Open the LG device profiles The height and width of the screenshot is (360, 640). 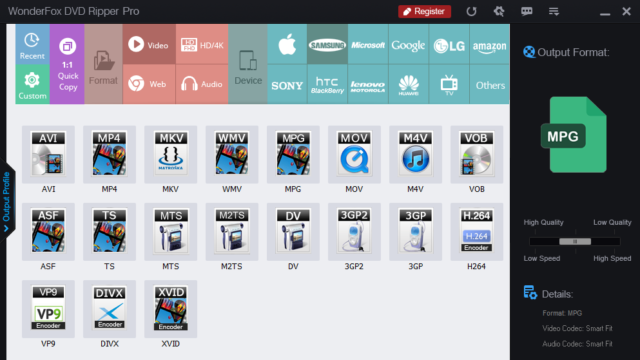pos(449,44)
